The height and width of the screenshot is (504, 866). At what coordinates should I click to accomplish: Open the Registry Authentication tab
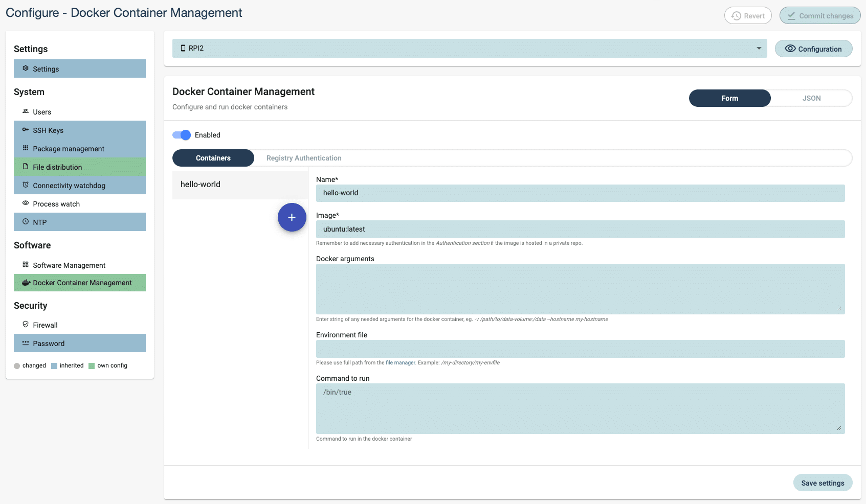[x=304, y=158]
